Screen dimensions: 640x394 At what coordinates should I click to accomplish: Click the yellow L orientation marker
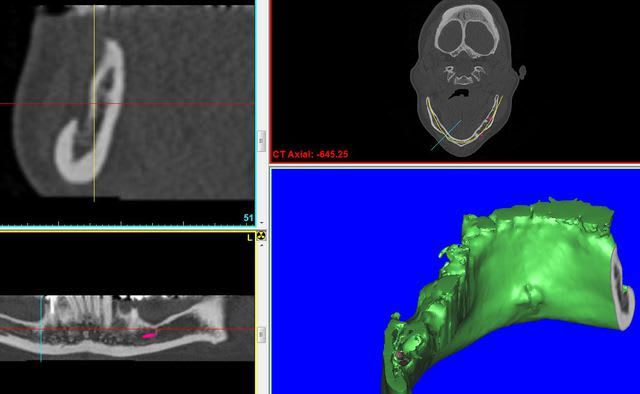click(x=250, y=238)
